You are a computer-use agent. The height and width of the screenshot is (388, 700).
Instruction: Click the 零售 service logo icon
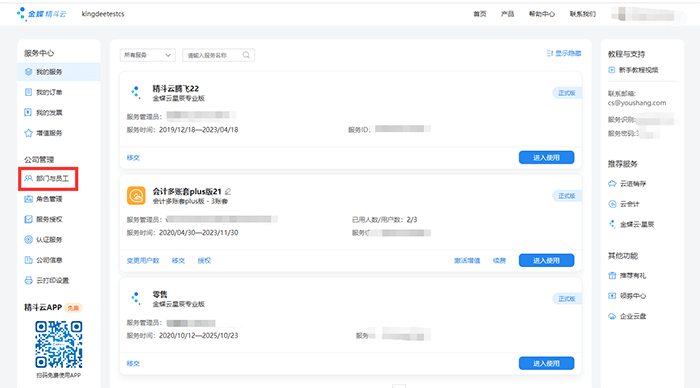point(136,298)
